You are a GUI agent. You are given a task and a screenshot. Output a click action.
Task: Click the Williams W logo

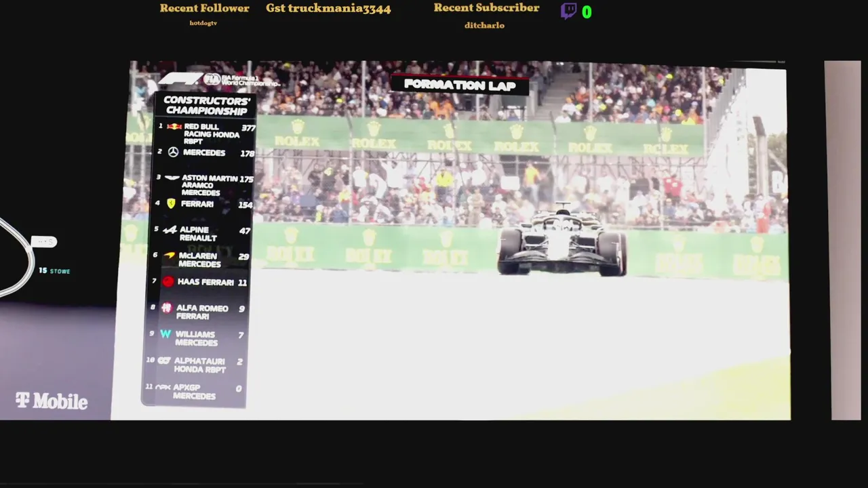pos(165,334)
